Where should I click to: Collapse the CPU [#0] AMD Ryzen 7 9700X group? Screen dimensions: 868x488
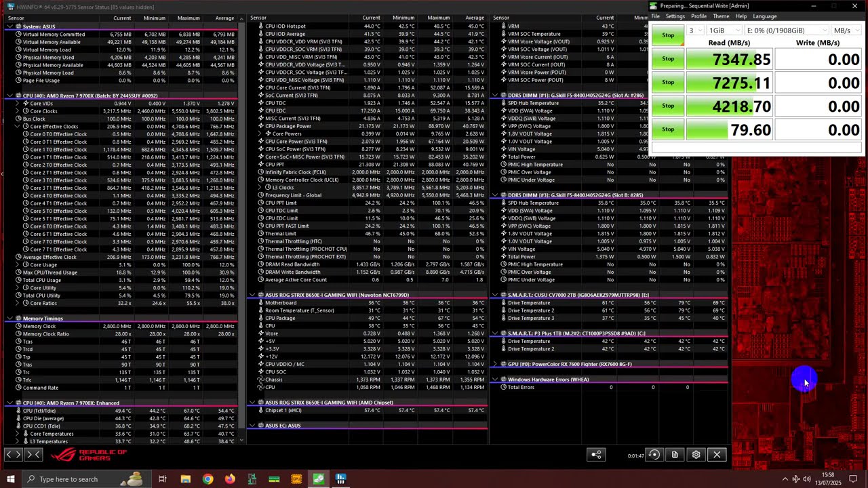point(10,96)
